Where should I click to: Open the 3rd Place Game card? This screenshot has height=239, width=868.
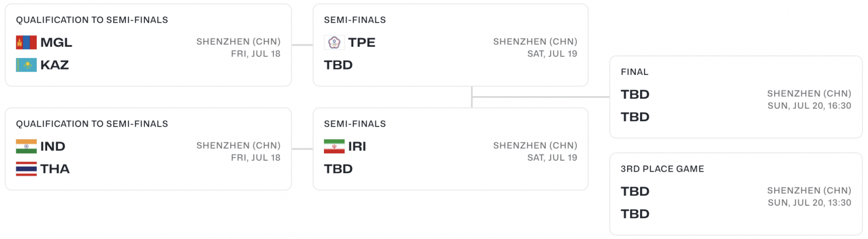(736, 194)
